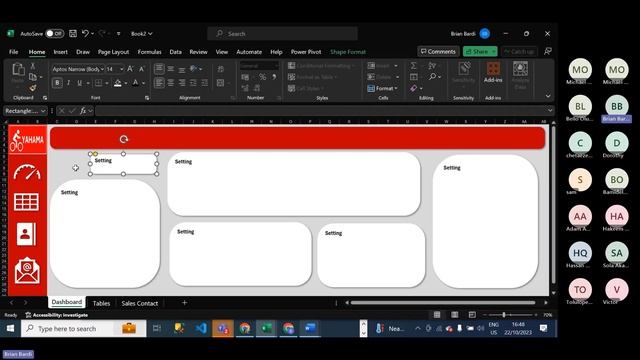
Task: Open Word from the taskbar
Action: pos(310,328)
